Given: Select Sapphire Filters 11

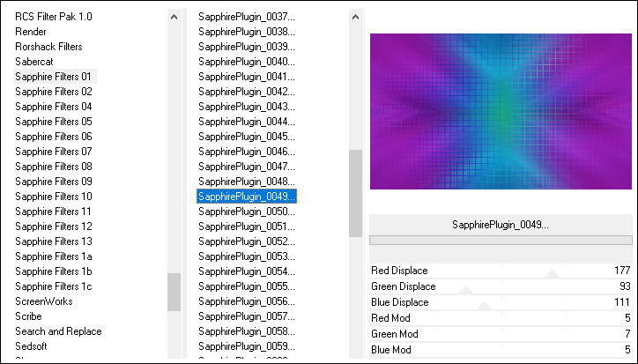Looking at the screenshot, I should [x=53, y=212].
